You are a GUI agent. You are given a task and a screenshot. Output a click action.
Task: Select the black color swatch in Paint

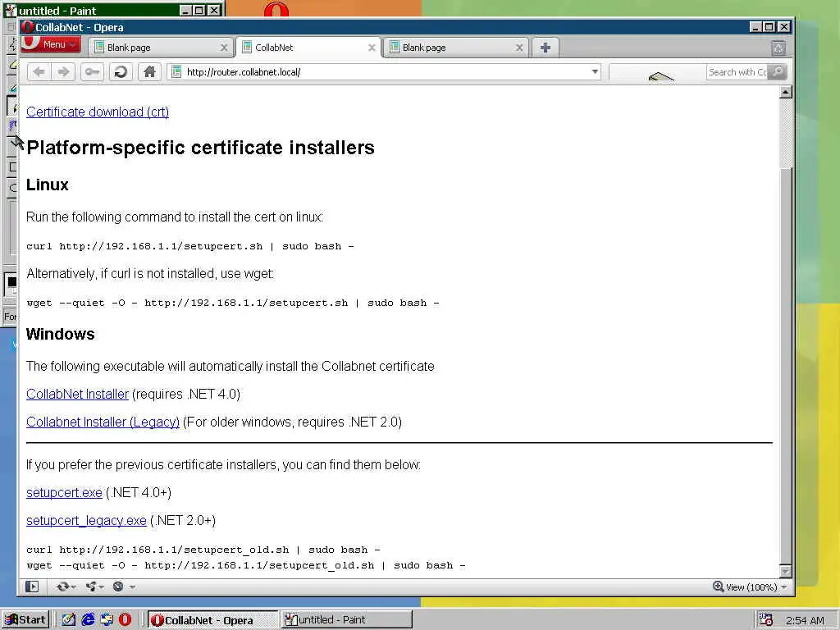pos(11,282)
